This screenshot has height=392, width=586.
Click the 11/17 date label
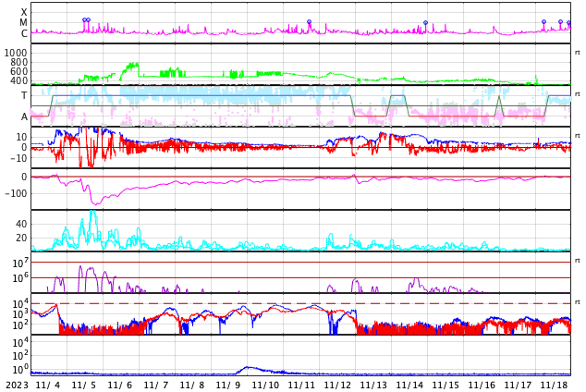[518, 385]
